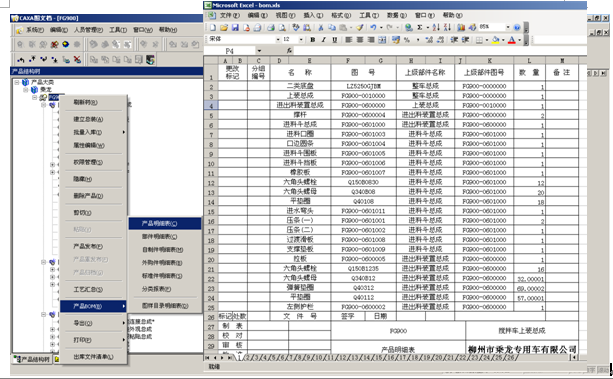Click the Format Painter brush icon
This screenshot has width=613, height=379.
359,27
